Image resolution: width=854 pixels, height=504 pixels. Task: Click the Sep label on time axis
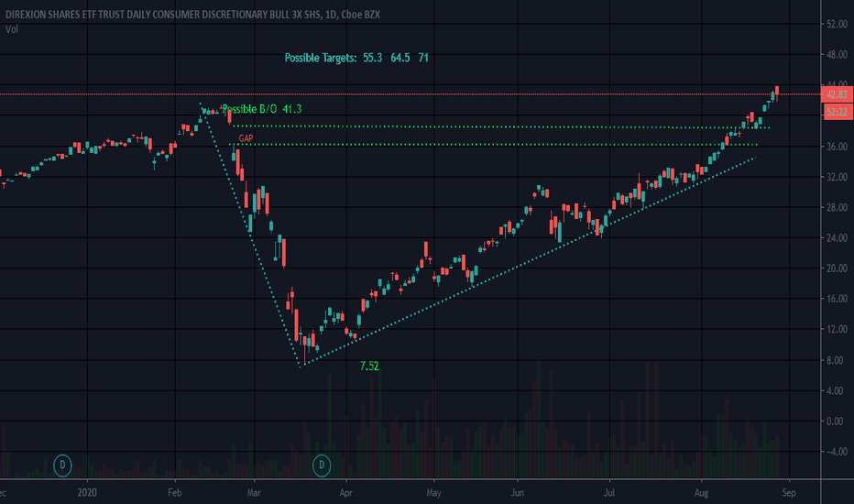click(x=789, y=493)
